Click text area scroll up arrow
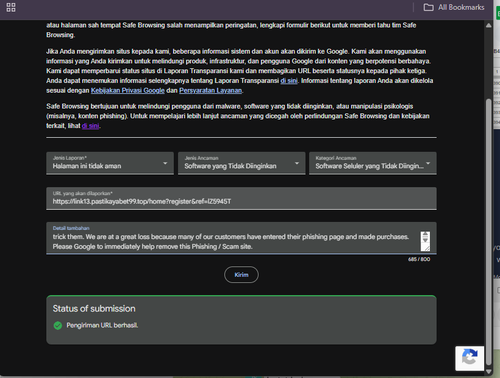Image resolution: width=500 pixels, height=378 pixels. click(x=425, y=234)
